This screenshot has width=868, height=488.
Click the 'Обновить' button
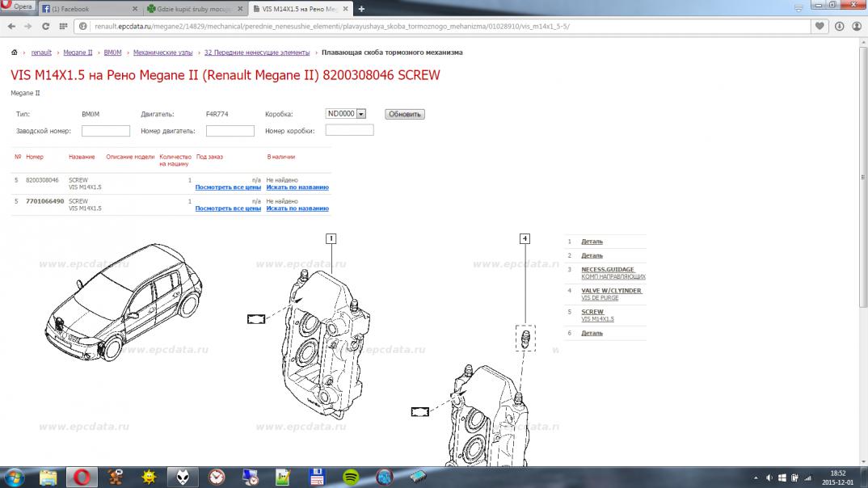tap(405, 114)
